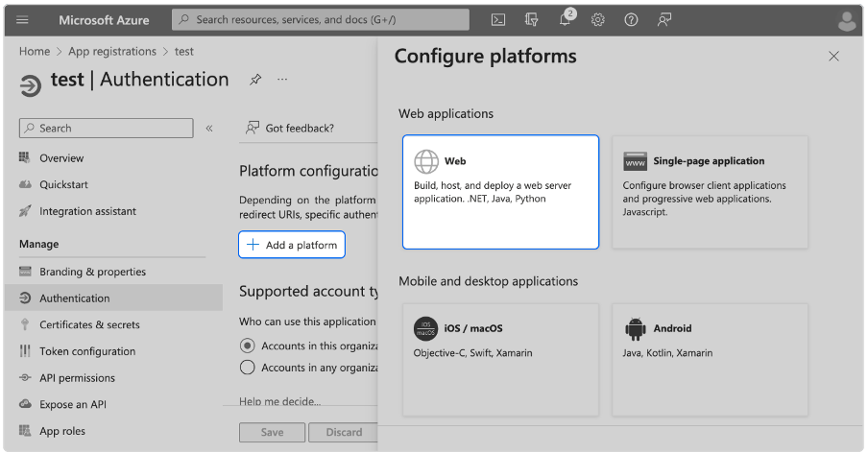
Task: Click the sidebar Search input field
Action: tap(108, 128)
